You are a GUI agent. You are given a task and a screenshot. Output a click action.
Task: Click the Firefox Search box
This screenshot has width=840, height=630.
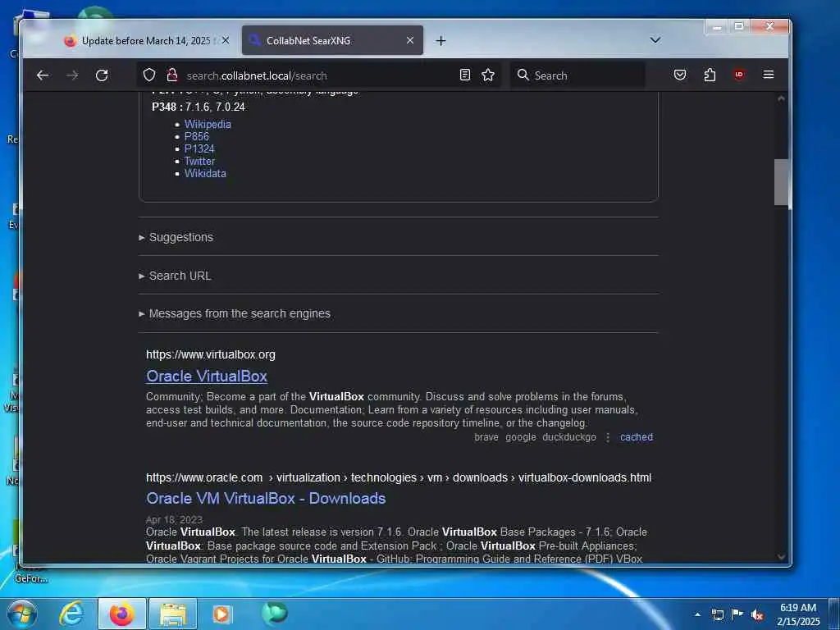coord(577,75)
